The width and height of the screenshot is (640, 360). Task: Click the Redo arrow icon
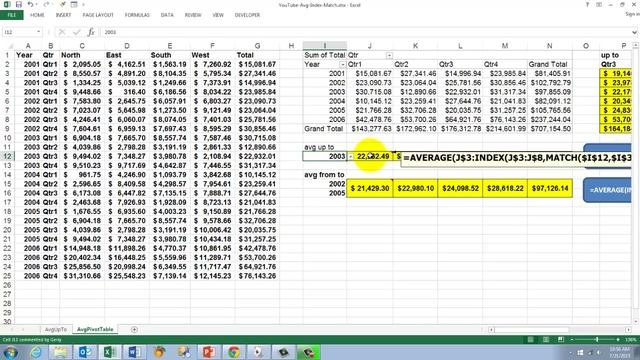(46, 4)
